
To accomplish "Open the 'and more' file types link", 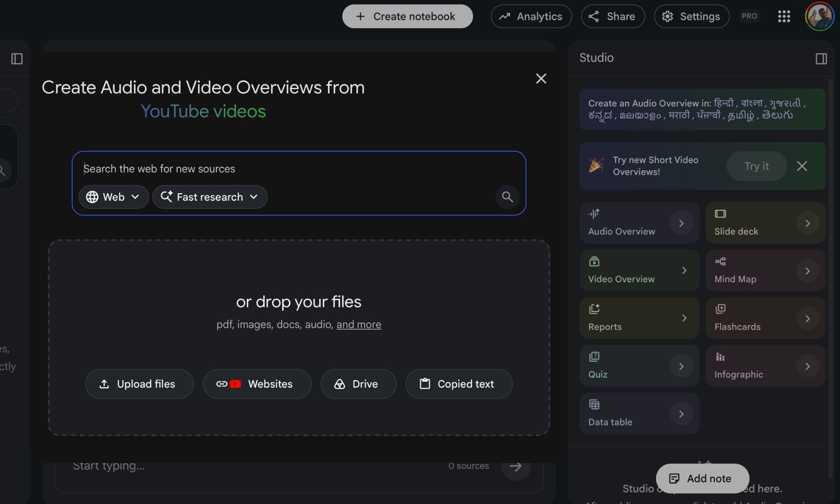I will click(359, 324).
